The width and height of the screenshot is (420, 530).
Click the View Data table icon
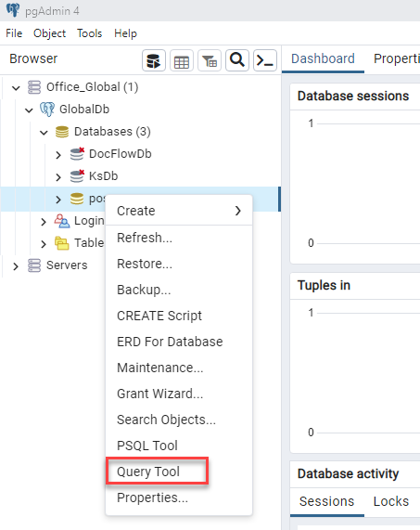(182, 60)
